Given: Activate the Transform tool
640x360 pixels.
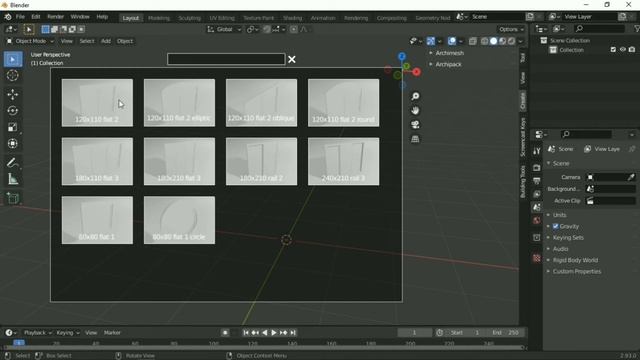Looking at the screenshot, I should [13, 143].
